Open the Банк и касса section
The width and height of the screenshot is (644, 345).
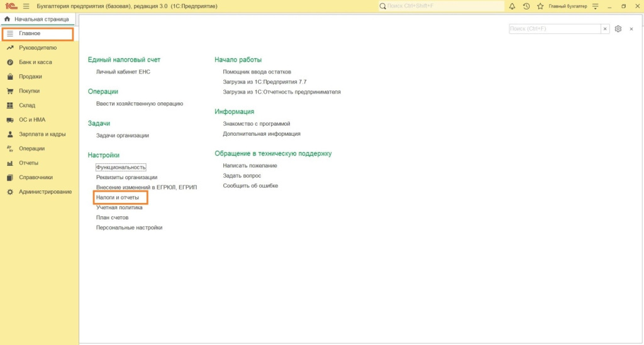coord(35,62)
